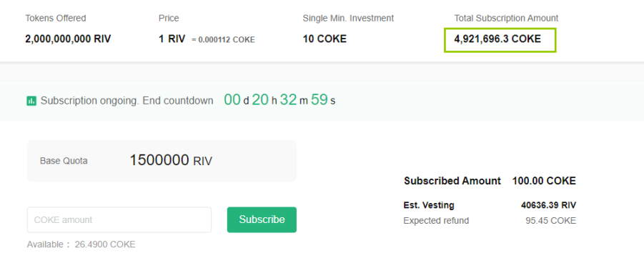Click the countdown hours value 20
Image resolution: width=644 pixels, height=268 pixels.
260,100
